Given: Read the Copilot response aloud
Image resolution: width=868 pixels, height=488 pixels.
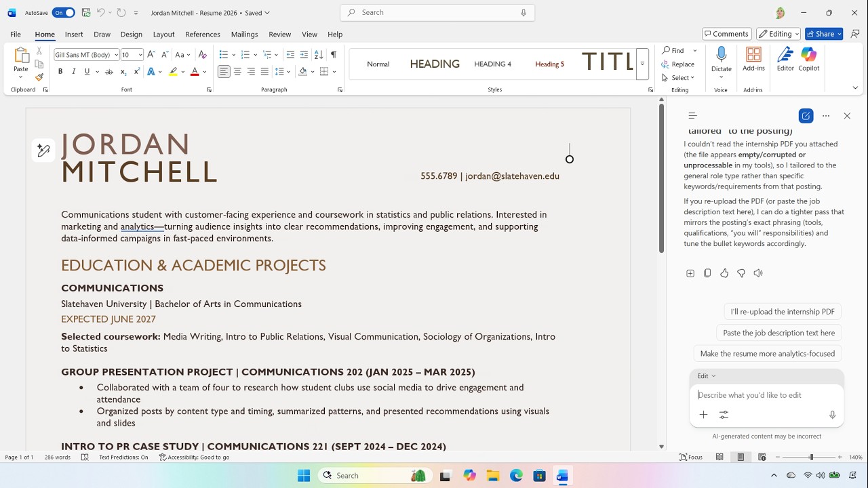Looking at the screenshot, I should point(758,273).
